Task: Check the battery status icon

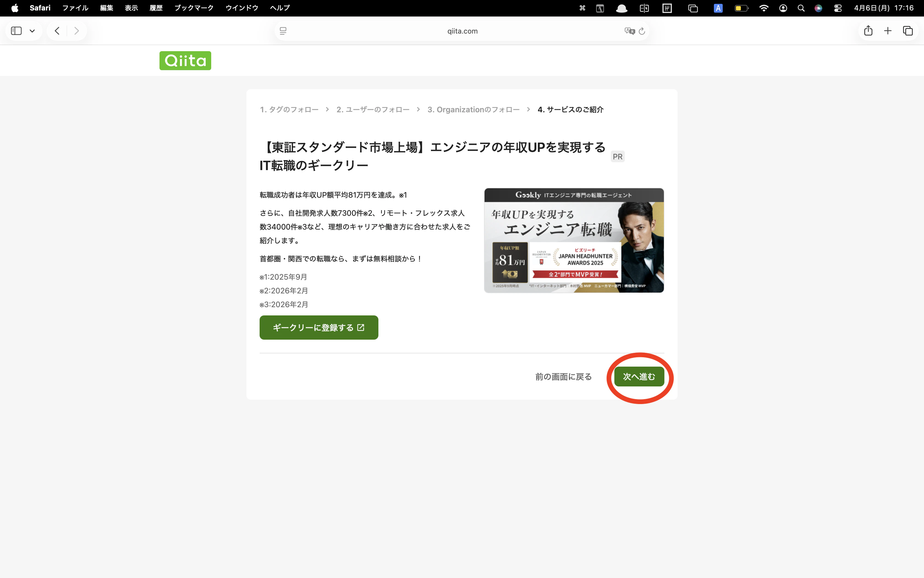Action: point(741,8)
